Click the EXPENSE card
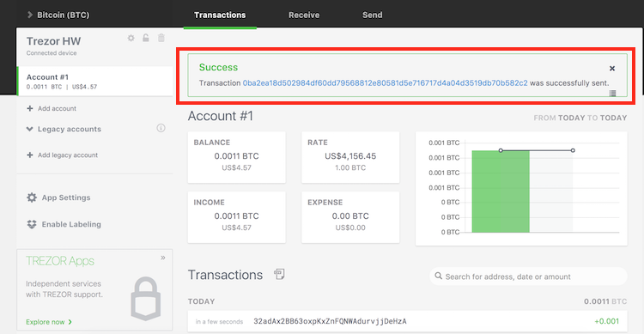 [350, 217]
